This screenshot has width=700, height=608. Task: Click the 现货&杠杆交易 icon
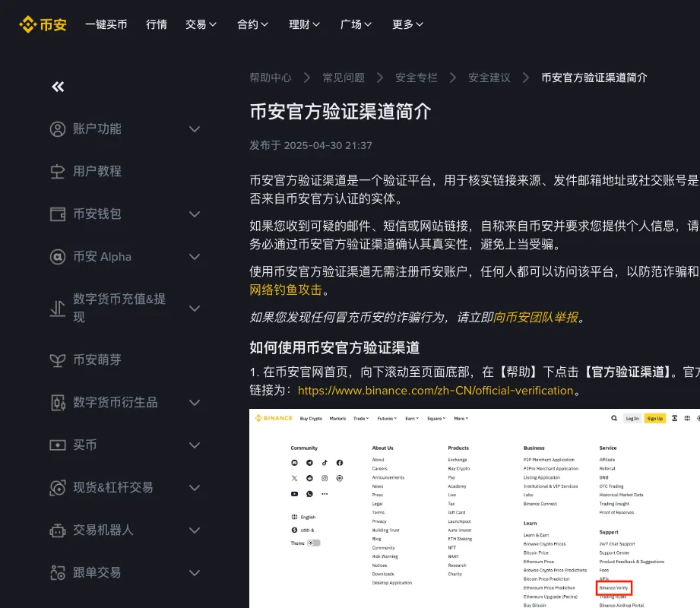point(58,488)
